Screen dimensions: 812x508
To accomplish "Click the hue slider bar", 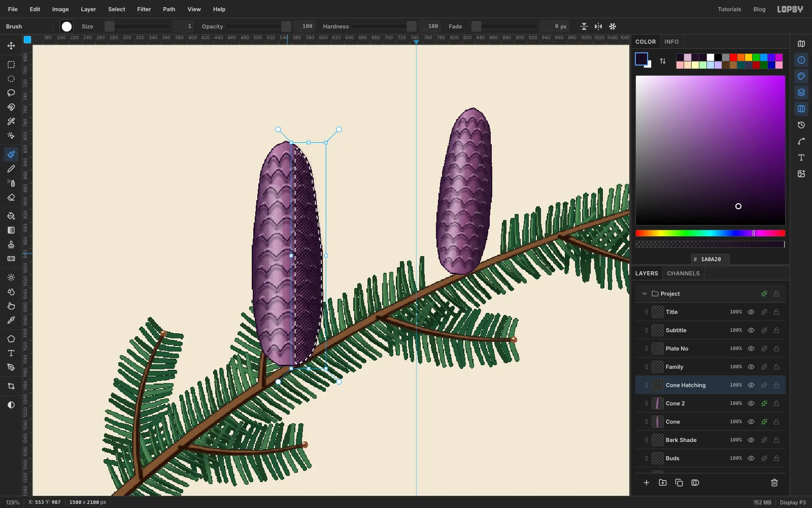I will point(710,233).
